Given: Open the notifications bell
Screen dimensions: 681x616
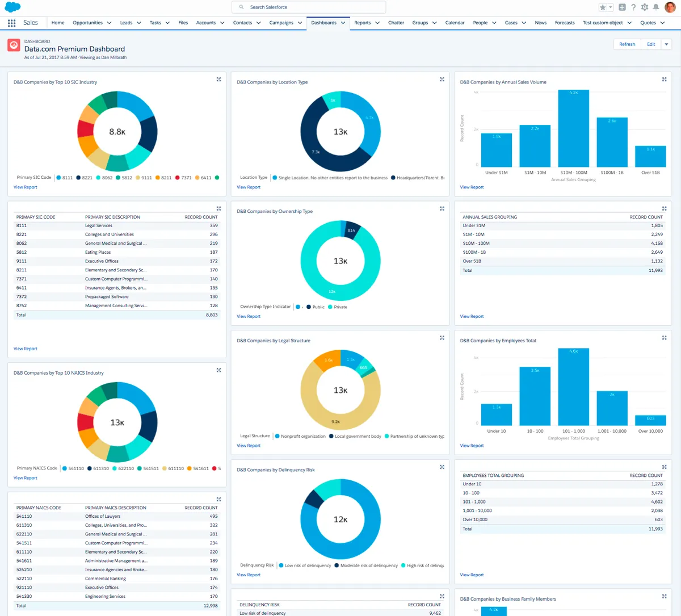Looking at the screenshot, I should tap(656, 7).
